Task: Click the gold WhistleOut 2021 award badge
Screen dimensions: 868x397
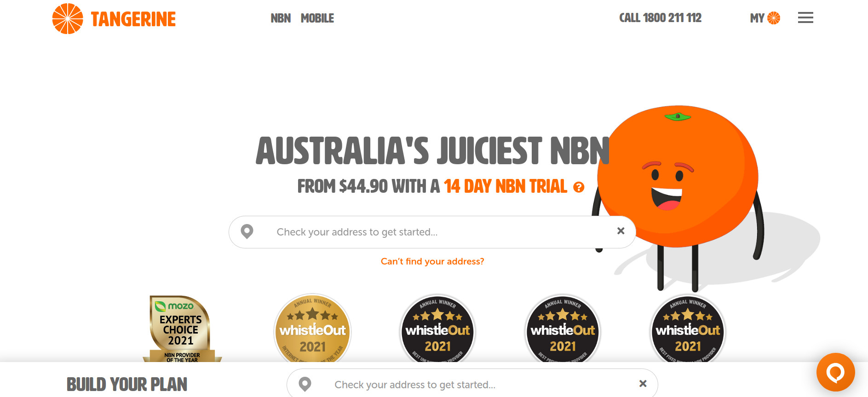Action: pos(313,328)
